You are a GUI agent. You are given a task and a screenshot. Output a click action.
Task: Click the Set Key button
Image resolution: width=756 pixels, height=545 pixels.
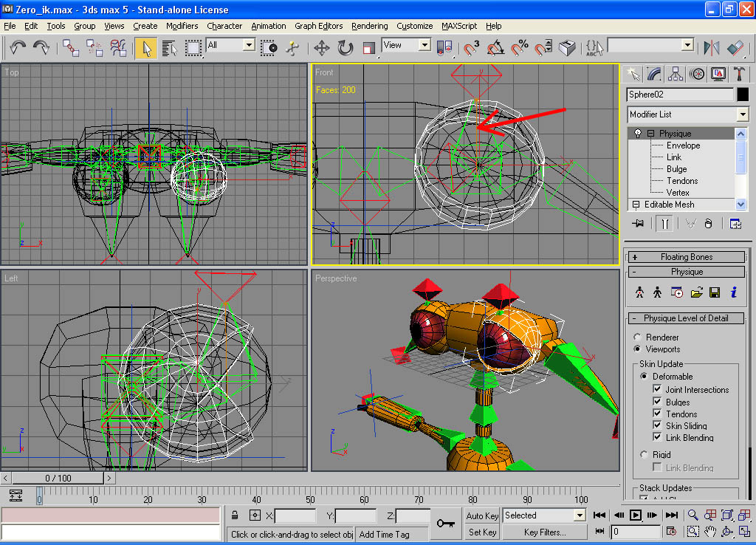[x=482, y=532]
